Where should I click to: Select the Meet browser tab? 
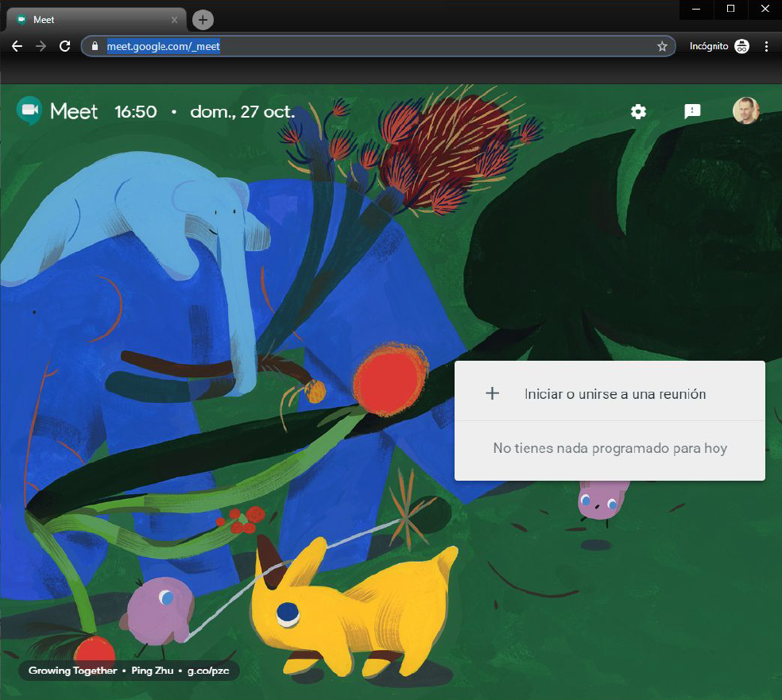[x=96, y=20]
